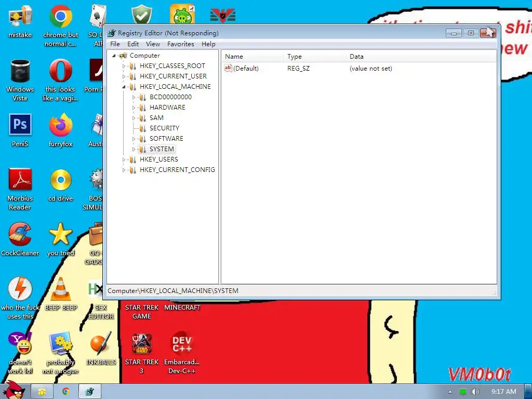Click the volume speaker tray icon
Image resolution: width=532 pixels, height=399 pixels.
tap(475, 392)
